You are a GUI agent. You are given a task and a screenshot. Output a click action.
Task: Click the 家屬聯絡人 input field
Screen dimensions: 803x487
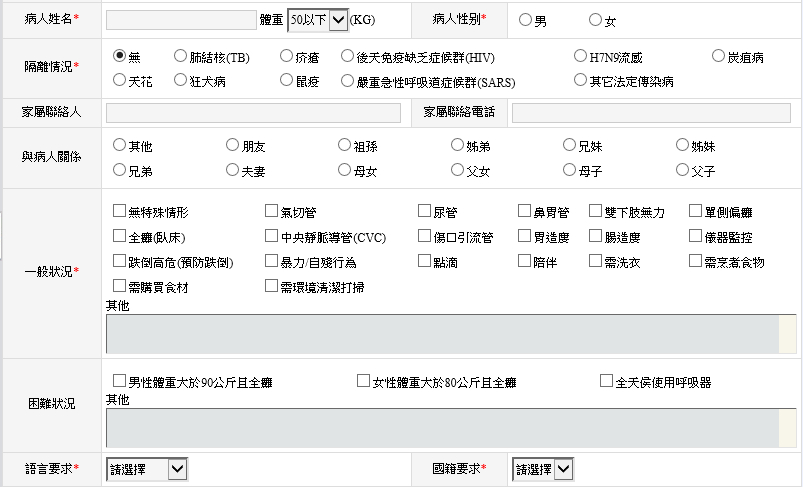coord(253,113)
